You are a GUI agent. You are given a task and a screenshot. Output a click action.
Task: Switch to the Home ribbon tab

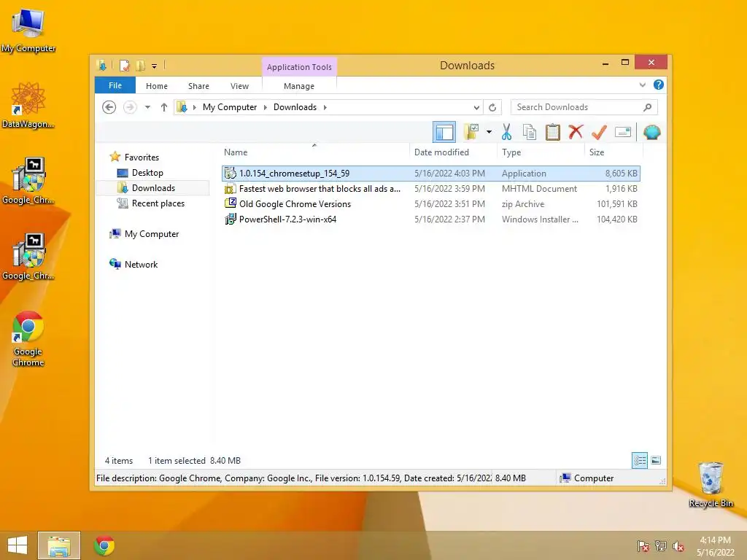pyautogui.click(x=157, y=86)
